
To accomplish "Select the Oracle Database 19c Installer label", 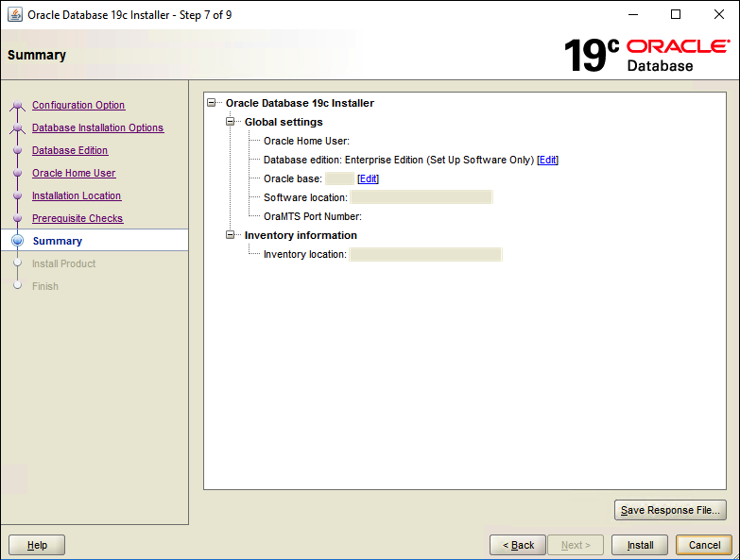I will [300, 103].
